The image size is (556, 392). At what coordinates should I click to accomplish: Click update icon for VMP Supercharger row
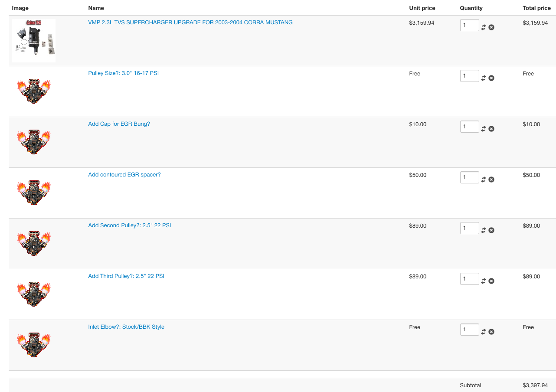[484, 27]
